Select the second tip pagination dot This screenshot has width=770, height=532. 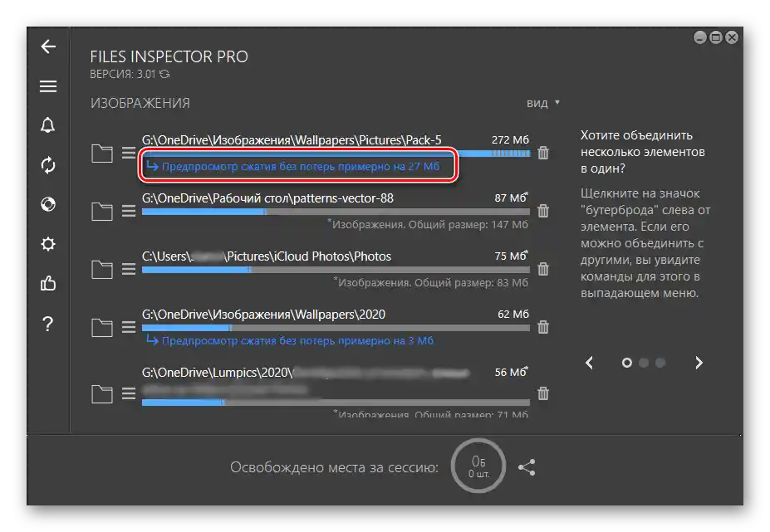coord(644,363)
